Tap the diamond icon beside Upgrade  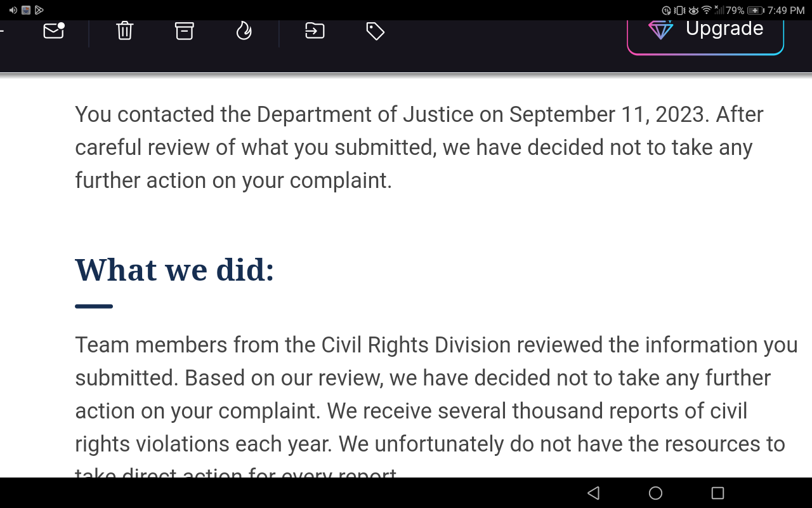coord(660,29)
